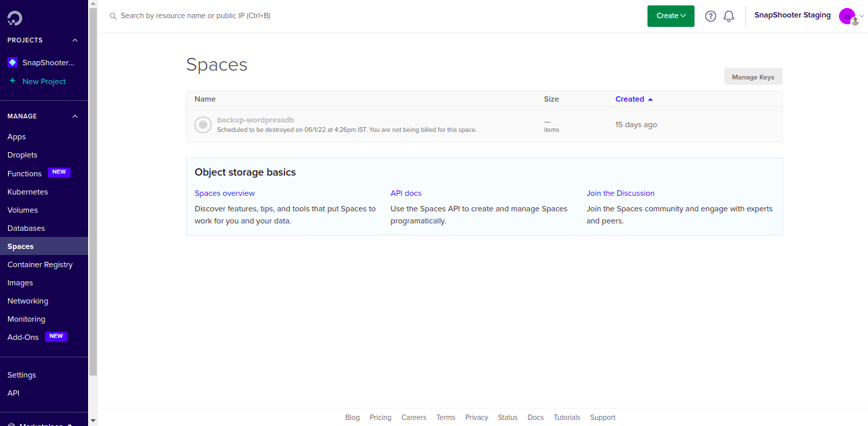This screenshot has width=868, height=426.
Task: Click the backup-wordpressdb space icon
Action: (202, 125)
